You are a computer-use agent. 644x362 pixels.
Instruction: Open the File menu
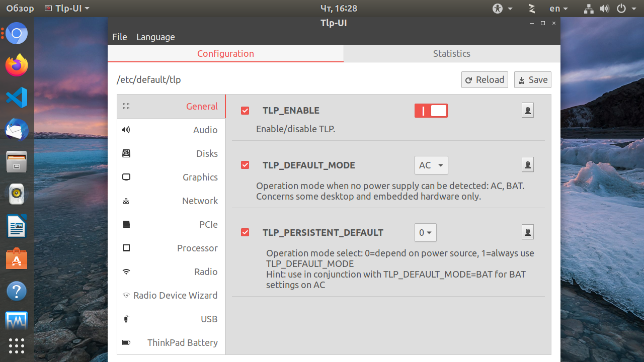(120, 37)
